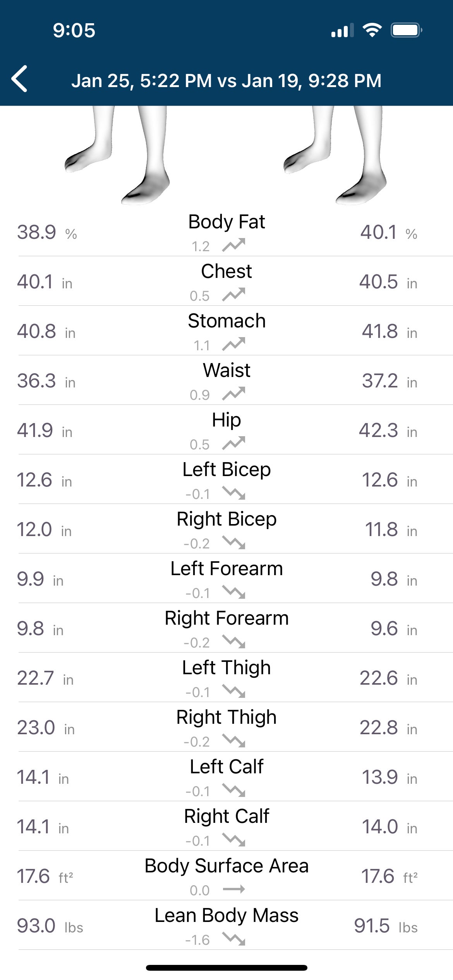This screenshot has width=453, height=980.
Task: Select the Left Calf measurement label
Action: click(x=226, y=767)
